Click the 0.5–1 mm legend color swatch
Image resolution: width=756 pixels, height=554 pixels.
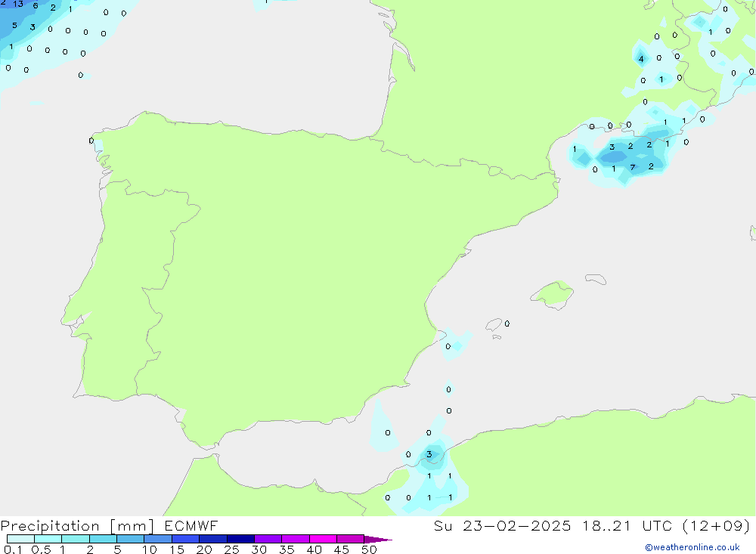48,539
